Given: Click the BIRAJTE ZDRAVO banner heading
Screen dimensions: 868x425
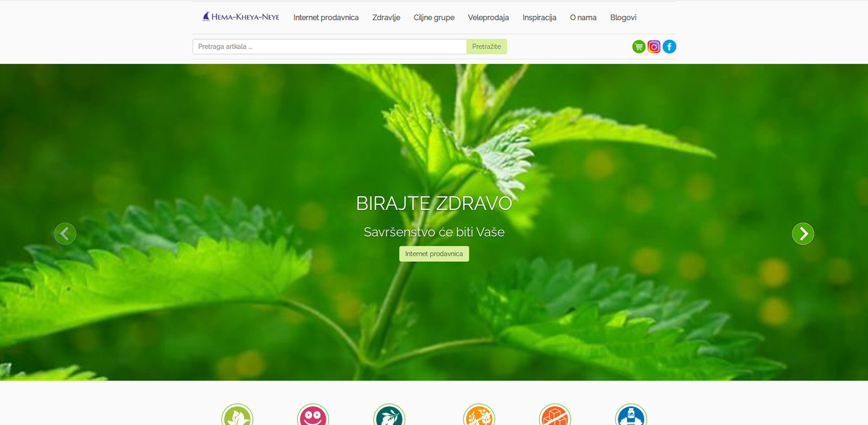Looking at the screenshot, I should (434, 203).
